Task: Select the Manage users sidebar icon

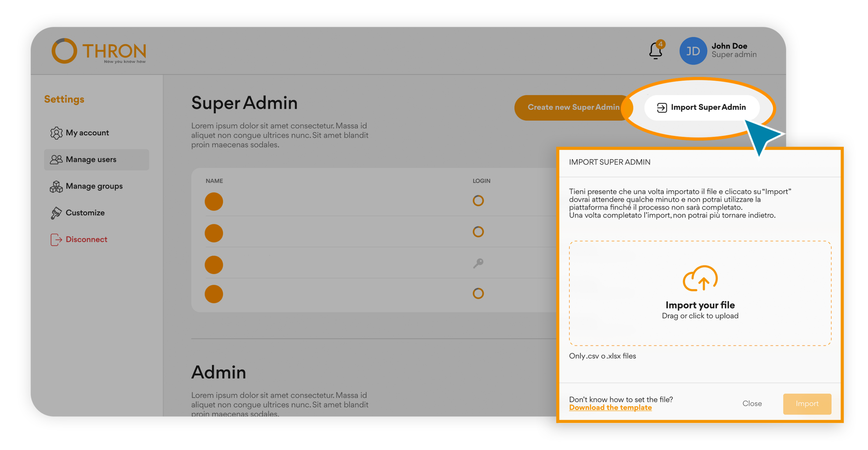Action: point(56,159)
